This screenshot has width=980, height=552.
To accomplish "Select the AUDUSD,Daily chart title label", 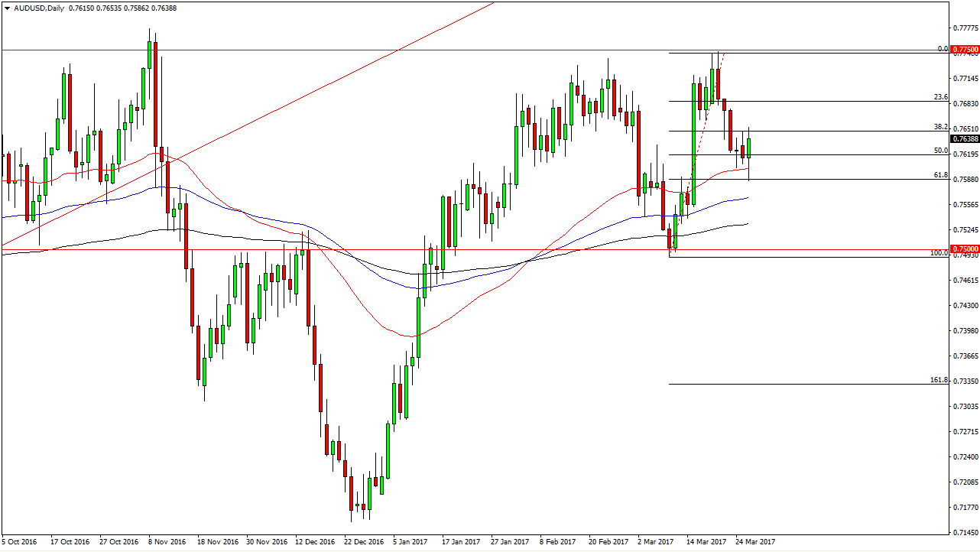I will (x=38, y=8).
